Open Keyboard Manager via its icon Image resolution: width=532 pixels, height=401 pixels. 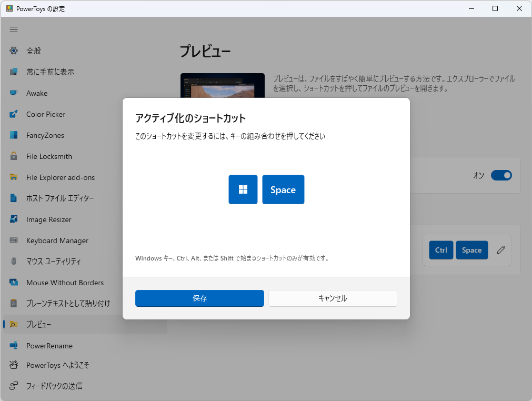point(13,240)
